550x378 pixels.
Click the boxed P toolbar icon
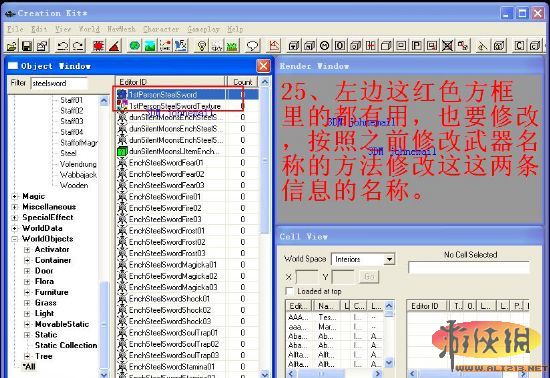tap(417, 46)
